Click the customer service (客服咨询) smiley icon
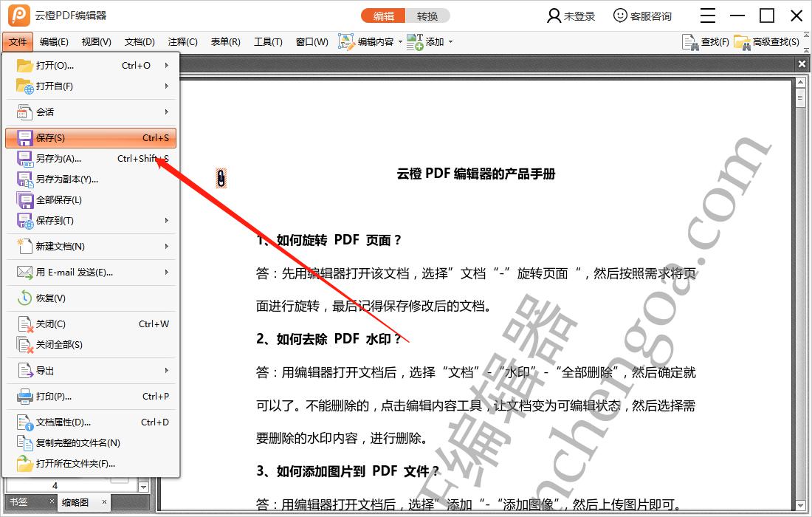The height and width of the screenshot is (517, 812). pos(620,16)
